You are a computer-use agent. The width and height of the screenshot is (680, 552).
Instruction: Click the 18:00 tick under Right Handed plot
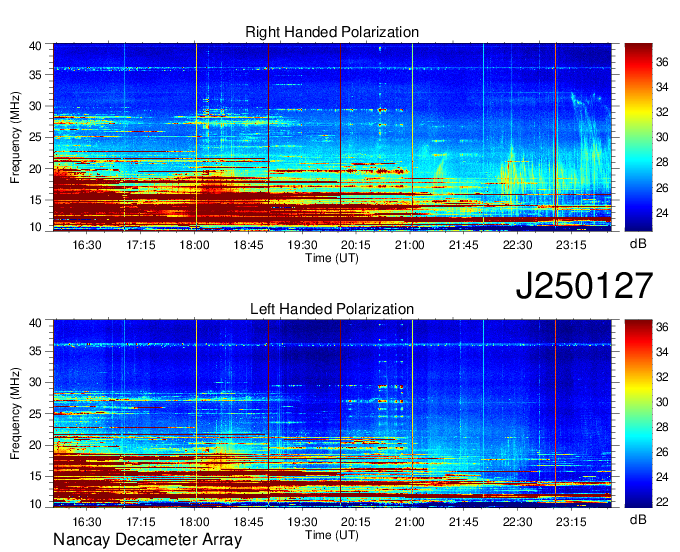click(194, 245)
